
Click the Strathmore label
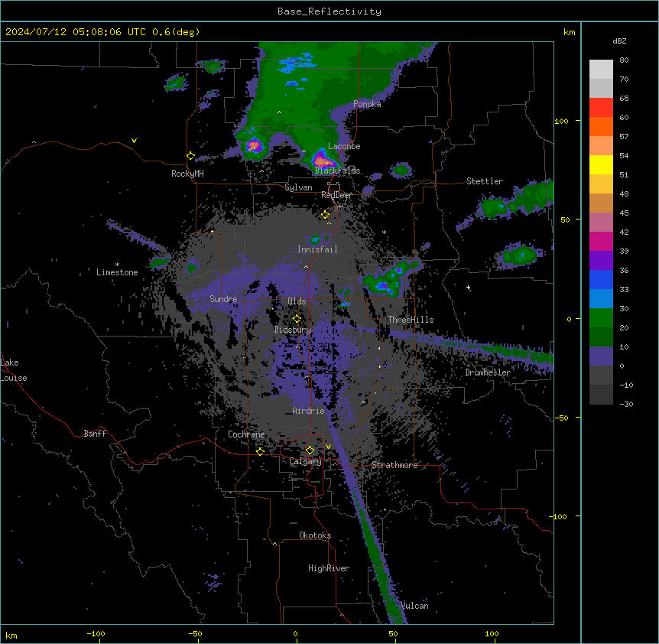coord(394,465)
